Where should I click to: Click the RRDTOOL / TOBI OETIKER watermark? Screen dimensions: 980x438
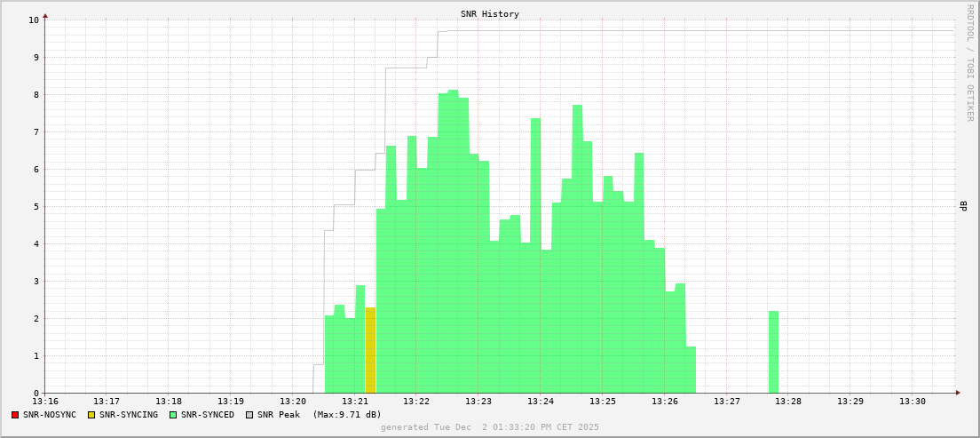(969, 62)
